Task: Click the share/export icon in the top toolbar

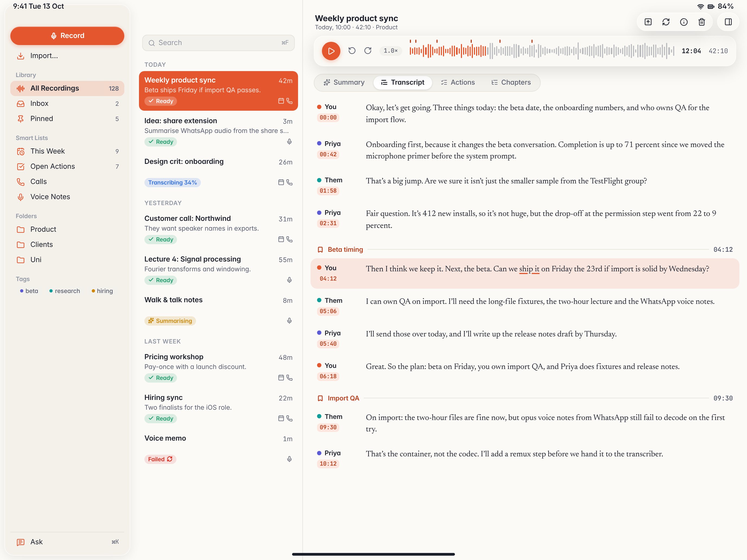Action: (x=648, y=22)
